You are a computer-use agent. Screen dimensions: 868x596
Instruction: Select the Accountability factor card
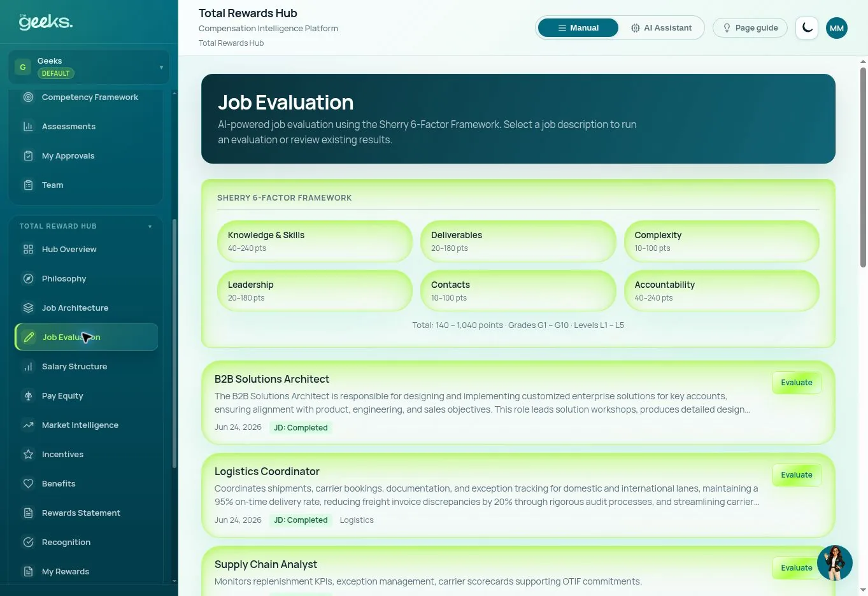tap(722, 291)
